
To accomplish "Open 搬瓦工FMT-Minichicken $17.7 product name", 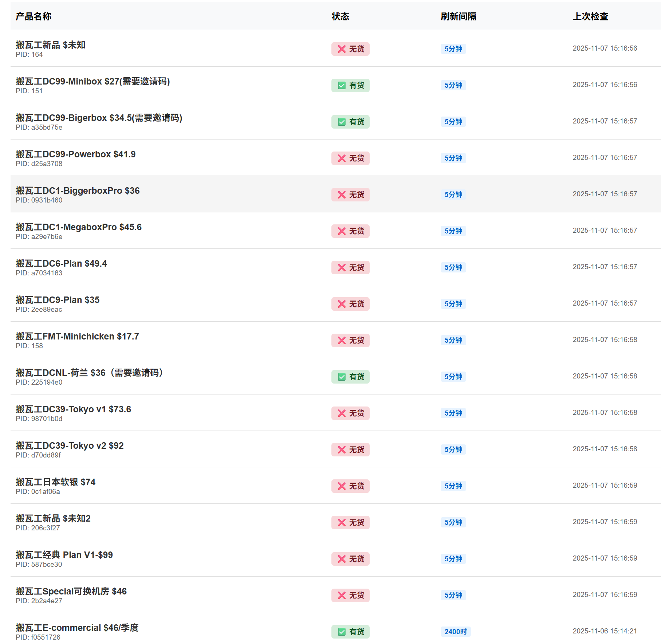I will coord(77,337).
